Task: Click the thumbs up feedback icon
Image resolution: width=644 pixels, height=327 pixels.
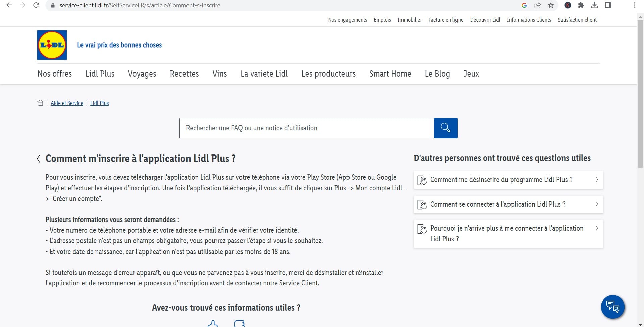Action: coord(213,324)
